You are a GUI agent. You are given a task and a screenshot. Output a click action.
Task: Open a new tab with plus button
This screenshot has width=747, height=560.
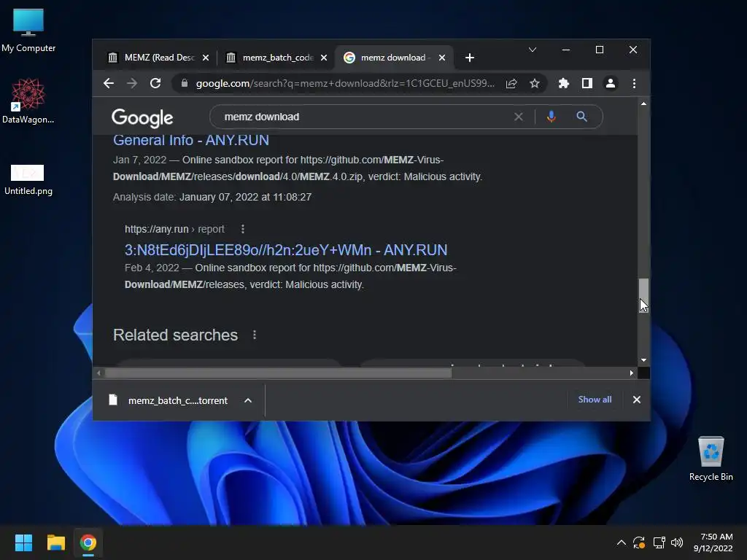pyautogui.click(x=470, y=58)
